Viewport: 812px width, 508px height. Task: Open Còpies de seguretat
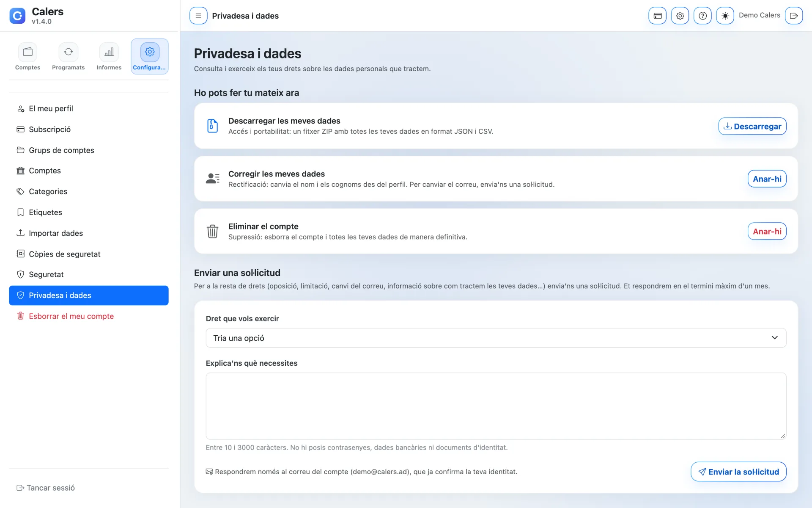(89, 254)
